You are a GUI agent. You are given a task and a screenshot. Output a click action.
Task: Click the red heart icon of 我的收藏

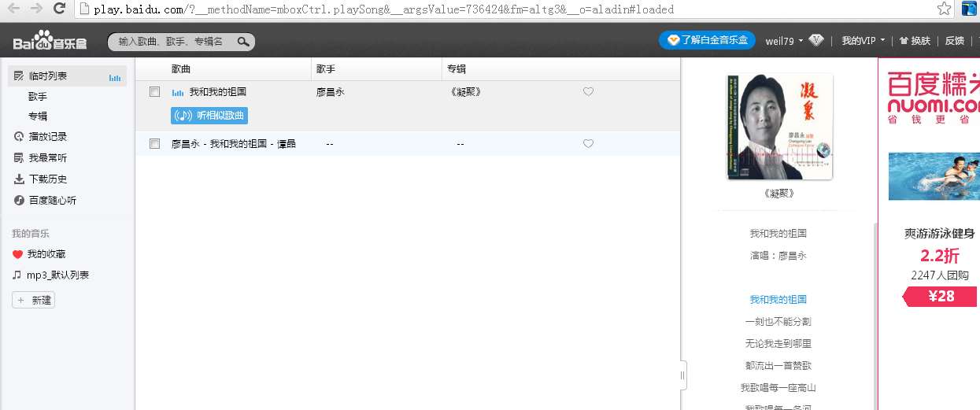click(17, 255)
